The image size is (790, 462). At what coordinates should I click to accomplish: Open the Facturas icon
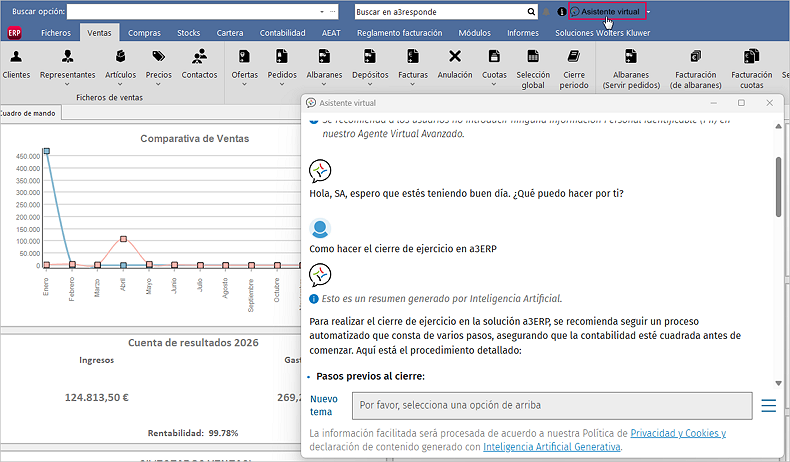[413, 56]
